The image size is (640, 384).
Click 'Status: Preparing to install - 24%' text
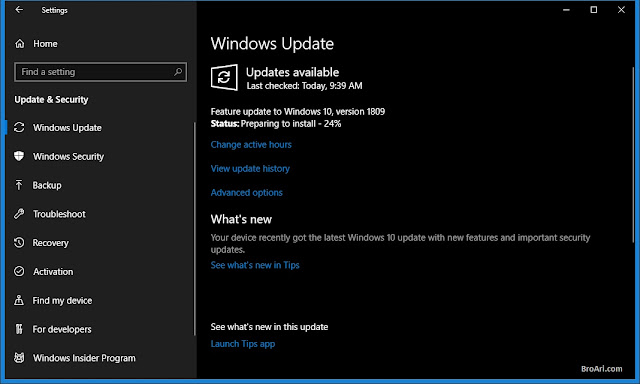tap(276, 124)
